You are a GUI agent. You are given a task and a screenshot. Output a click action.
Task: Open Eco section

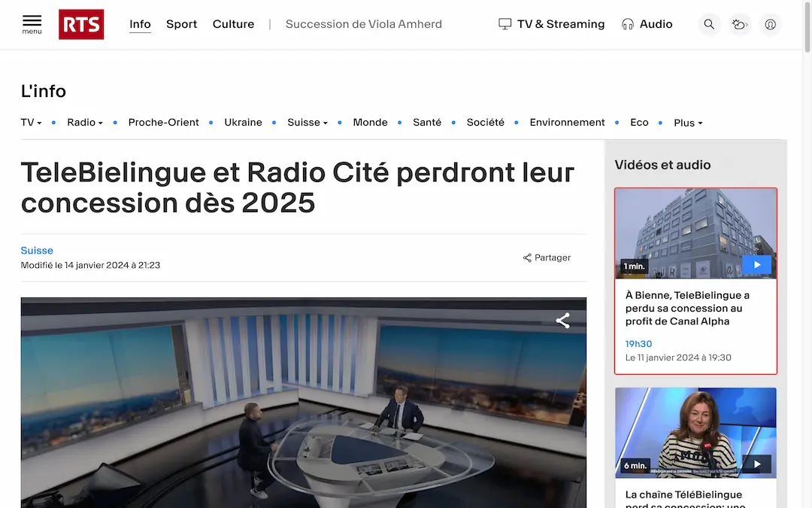coord(639,123)
